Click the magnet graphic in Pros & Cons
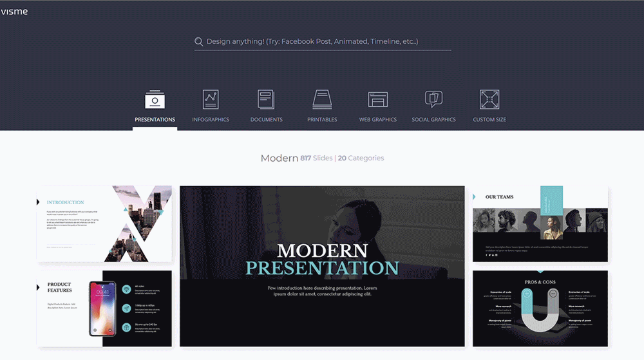This screenshot has width=644, height=360. click(540, 310)
